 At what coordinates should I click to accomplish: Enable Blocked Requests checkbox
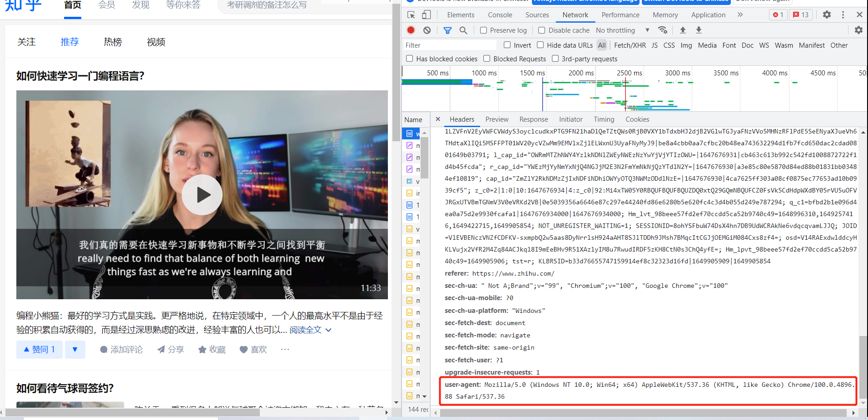pyautogui.click(x=487, y=59)
